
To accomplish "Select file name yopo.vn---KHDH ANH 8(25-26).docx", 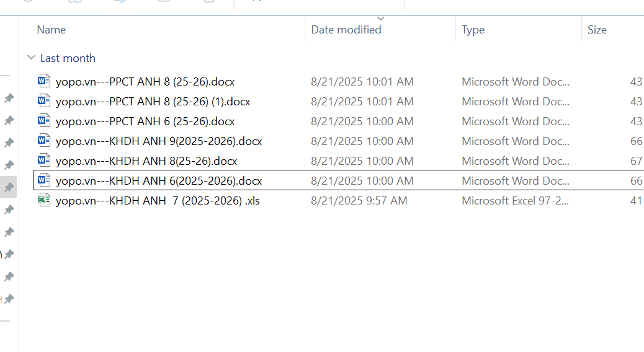I will coord(146,161).
